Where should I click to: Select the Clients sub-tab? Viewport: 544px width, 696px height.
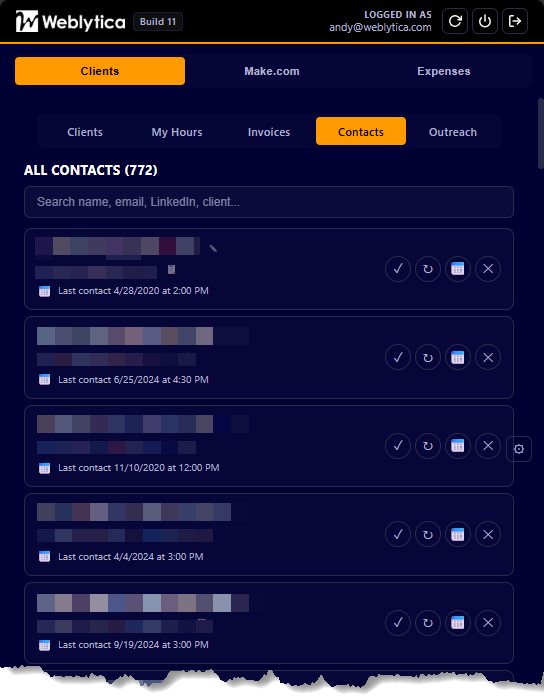pos(85,132)
